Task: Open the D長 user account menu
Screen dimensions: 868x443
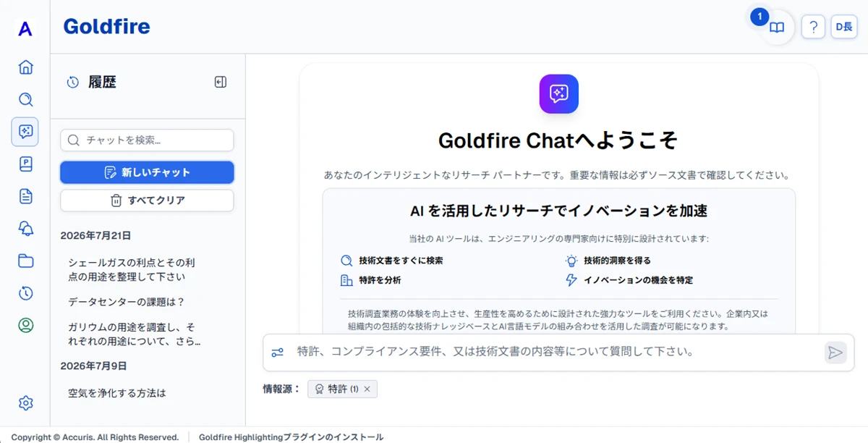Action: (x=843, y=27)
